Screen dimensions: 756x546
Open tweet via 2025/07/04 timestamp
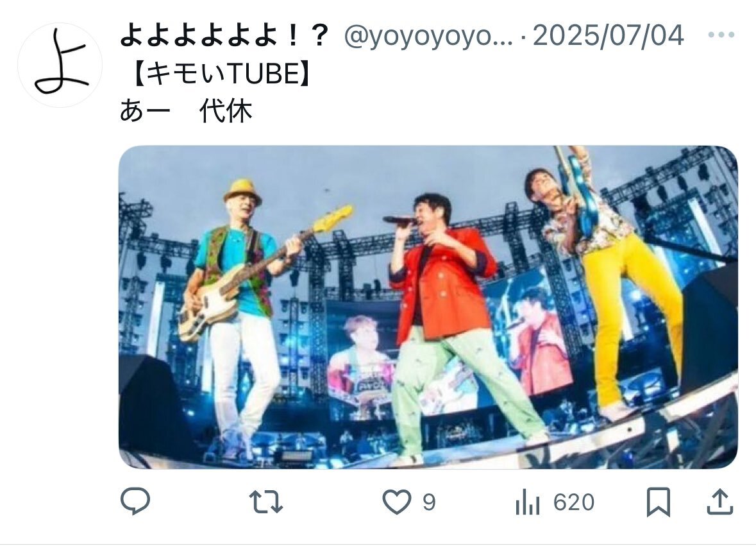[608, 35]
